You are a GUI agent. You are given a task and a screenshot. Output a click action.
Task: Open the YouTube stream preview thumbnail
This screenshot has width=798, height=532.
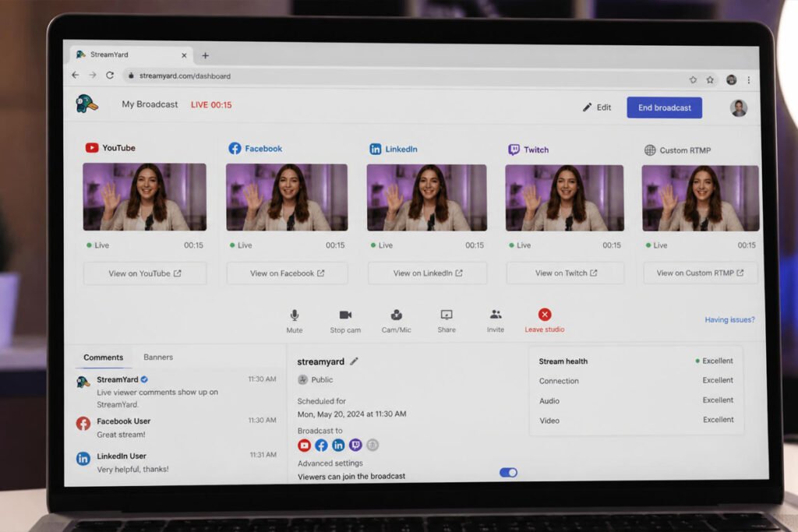144,196
